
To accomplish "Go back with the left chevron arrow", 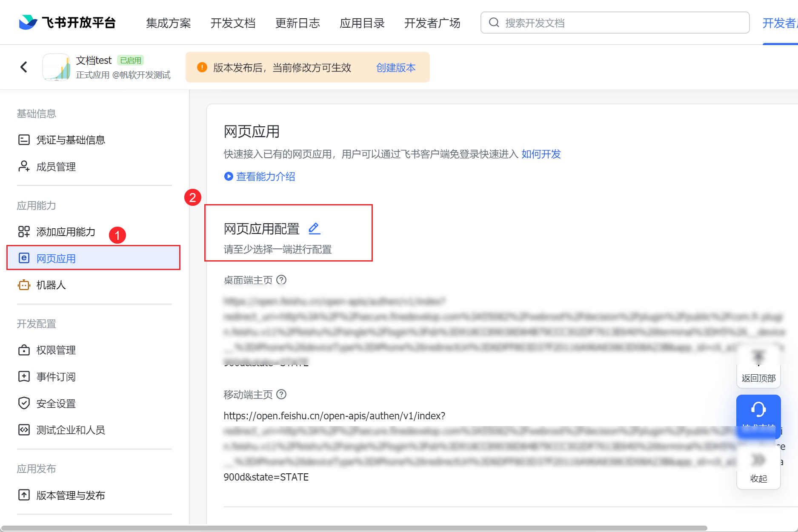I will pyautogui.click(x=24, y=67).
